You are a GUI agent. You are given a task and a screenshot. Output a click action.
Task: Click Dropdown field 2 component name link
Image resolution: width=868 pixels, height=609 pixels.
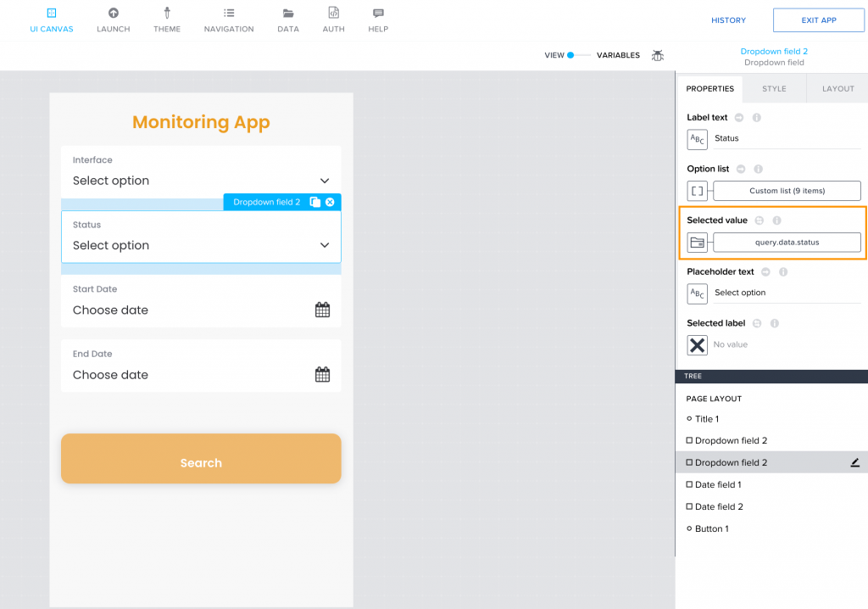coord(774,52)
